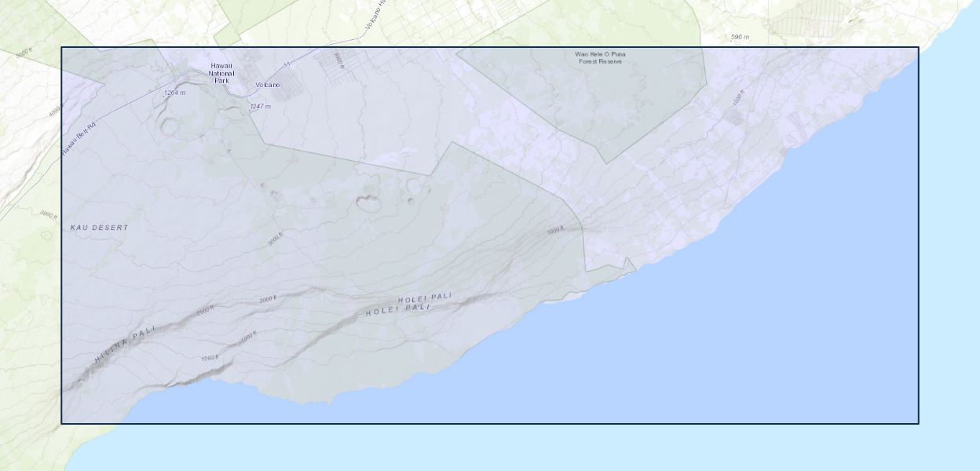Click the bottom-left corner of the extent box
This screenshot has height=471, width=980.
[62, 423]
